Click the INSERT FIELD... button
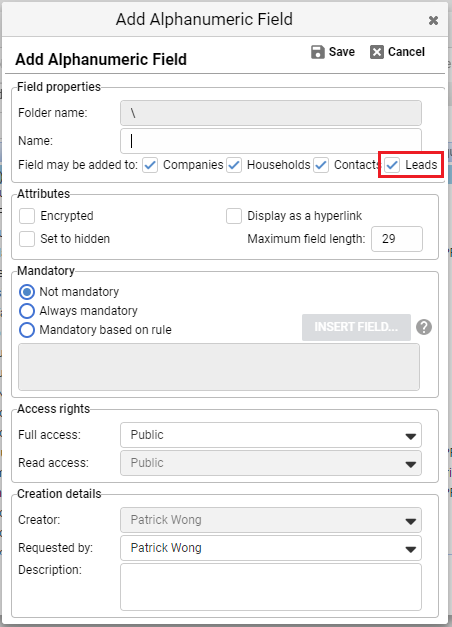Viewport: 452px width, 627px height. pos(356,327)
